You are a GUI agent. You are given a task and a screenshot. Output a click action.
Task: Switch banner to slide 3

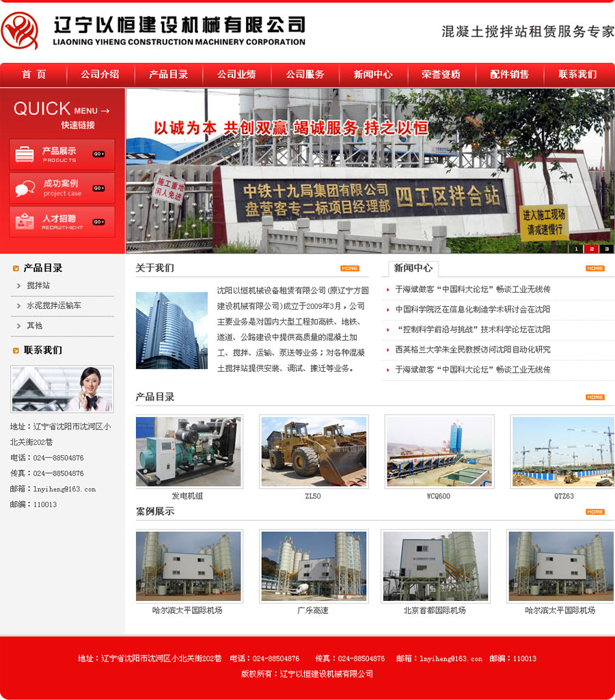tap(607, 249)
